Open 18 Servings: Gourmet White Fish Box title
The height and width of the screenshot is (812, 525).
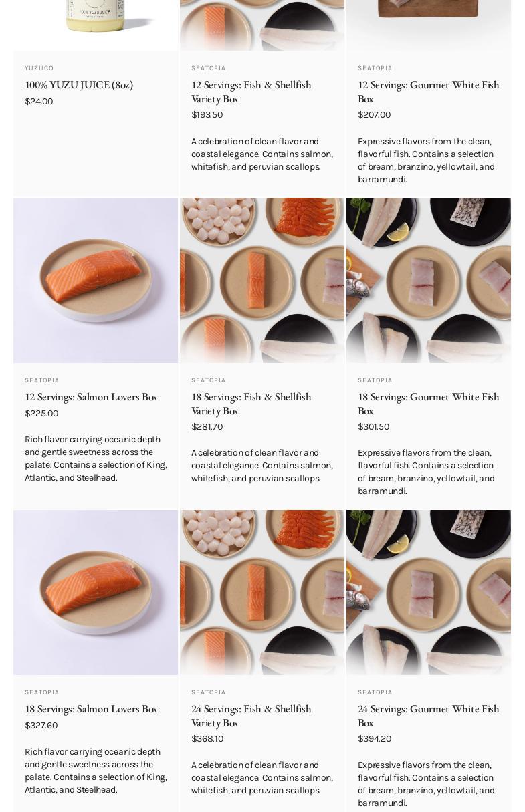(x=428, y=404)
